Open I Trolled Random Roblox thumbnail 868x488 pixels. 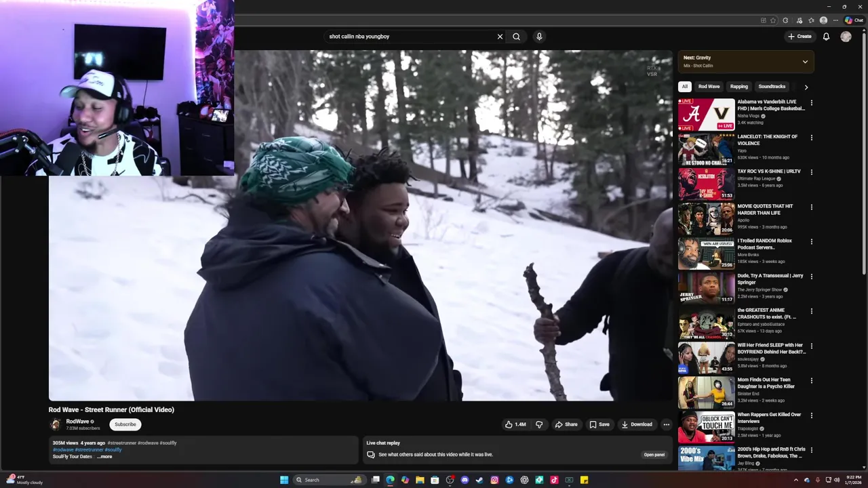[706, 253]
